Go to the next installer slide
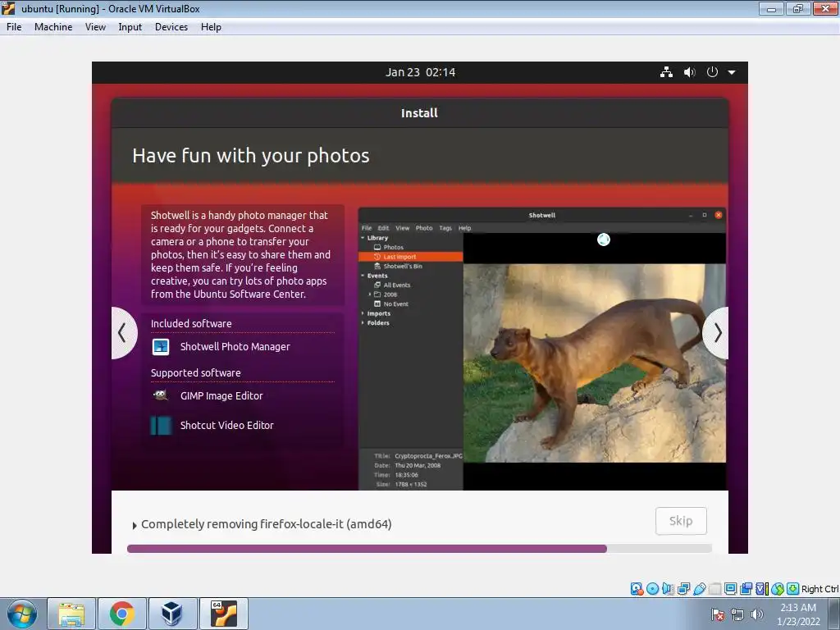 click(x=716, y=333)
